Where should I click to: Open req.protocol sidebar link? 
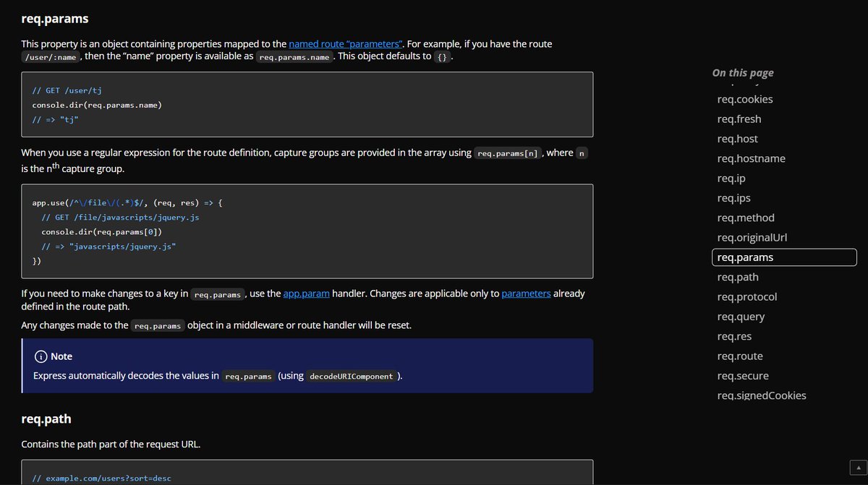[x=747, y=297]
